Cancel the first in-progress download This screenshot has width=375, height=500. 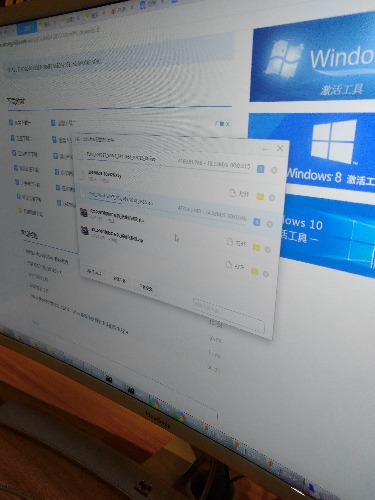[x=274, y=170]
